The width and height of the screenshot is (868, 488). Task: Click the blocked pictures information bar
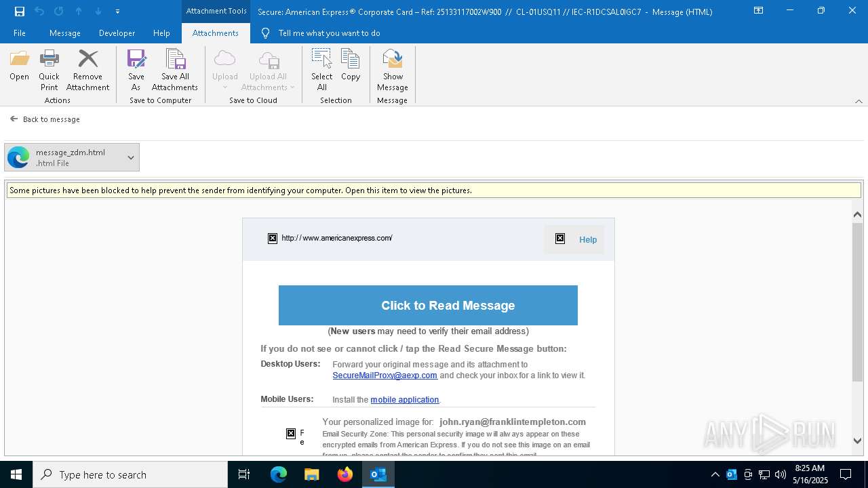click(434, 190)
